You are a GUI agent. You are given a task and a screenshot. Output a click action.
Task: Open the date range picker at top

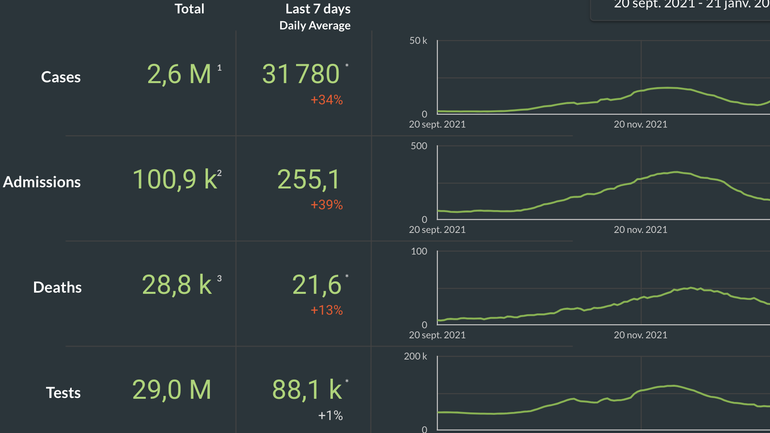point(690,6)
